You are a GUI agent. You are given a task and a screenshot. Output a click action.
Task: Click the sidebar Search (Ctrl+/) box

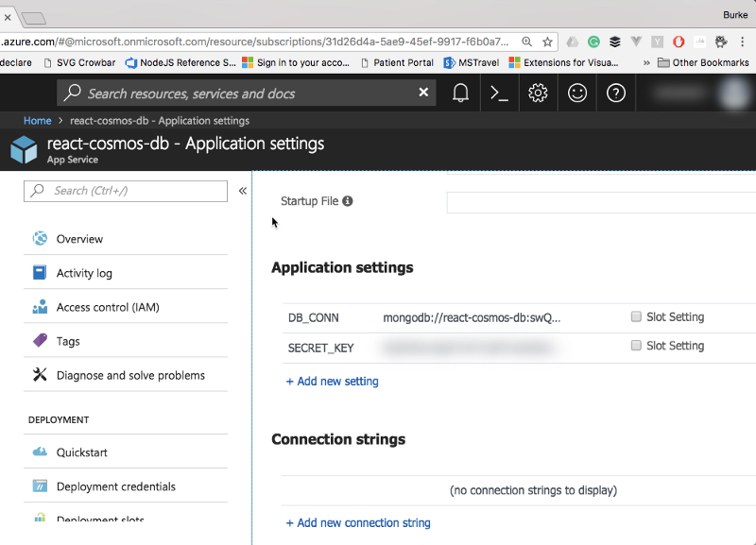click(x=126, y=191)
